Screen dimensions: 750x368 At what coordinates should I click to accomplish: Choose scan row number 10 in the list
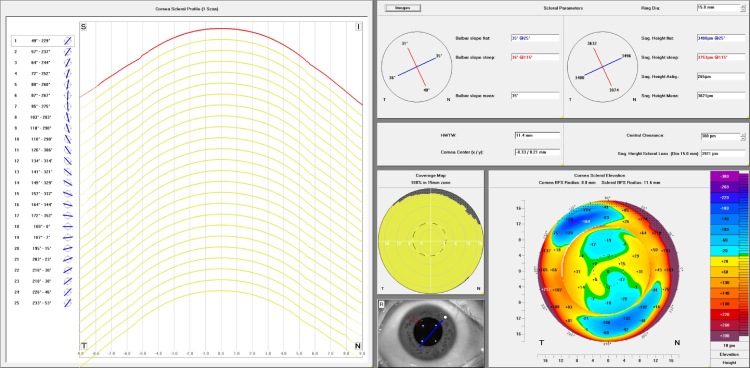coord(43,139)
